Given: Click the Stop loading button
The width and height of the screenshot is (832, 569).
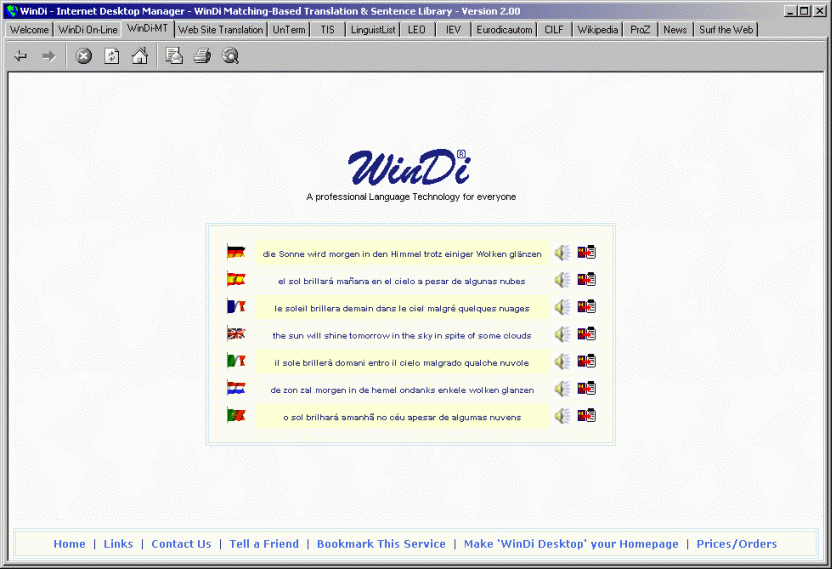Looking at the screenshot, I should pyautogui.click(x=84, y=56).
